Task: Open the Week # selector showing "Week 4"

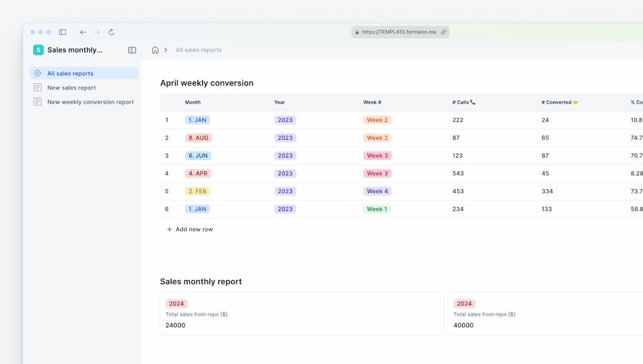Action: tap(377, 191)
